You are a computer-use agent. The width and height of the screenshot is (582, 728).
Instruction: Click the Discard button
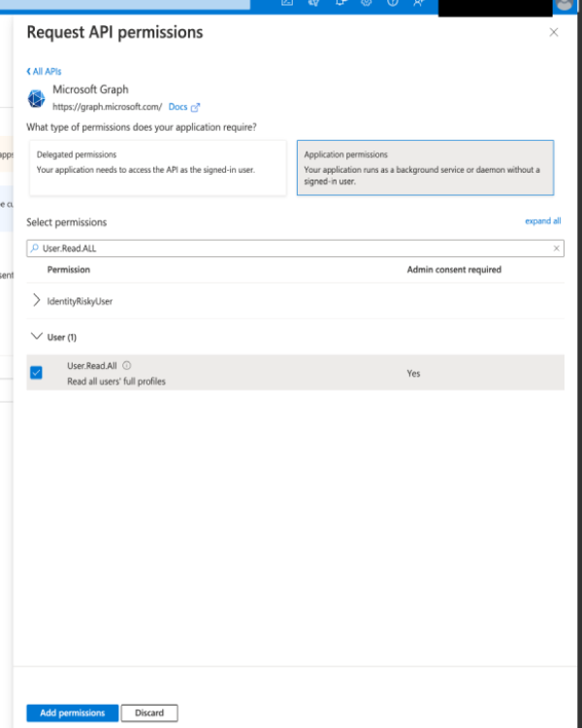(x=149, y=712)
